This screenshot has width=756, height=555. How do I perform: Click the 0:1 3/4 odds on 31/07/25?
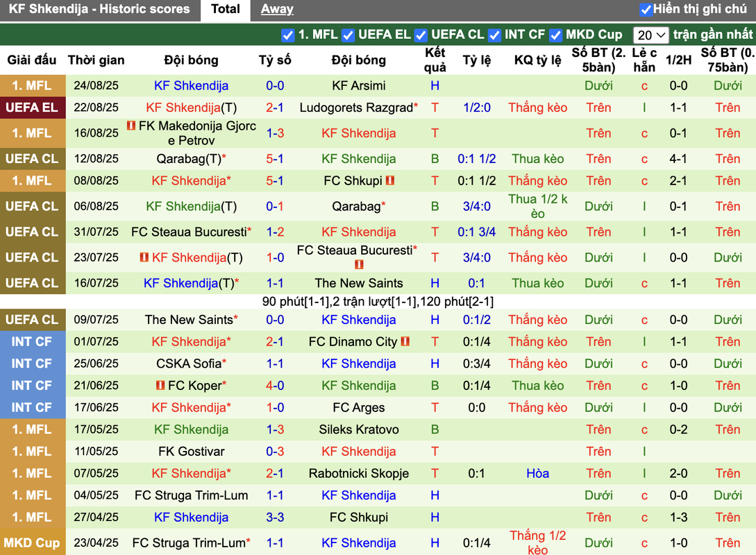point(477,232)
